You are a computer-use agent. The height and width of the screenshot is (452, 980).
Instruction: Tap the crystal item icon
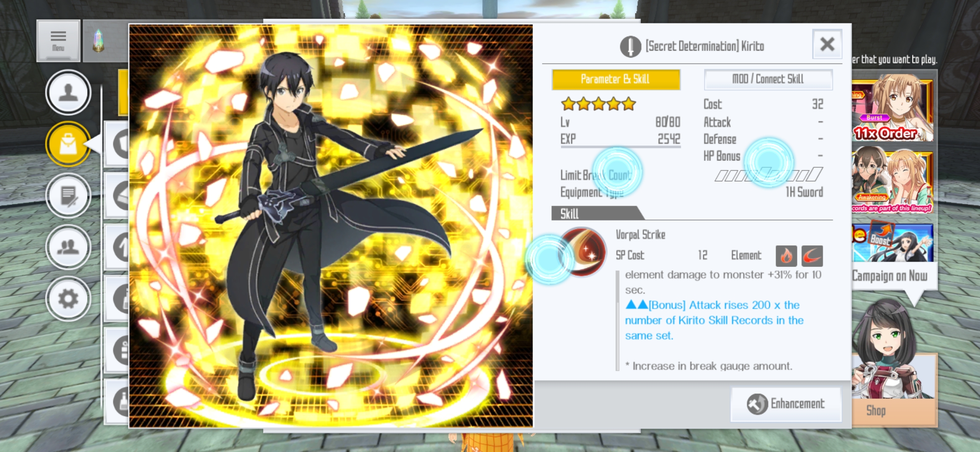click(98, 41)
